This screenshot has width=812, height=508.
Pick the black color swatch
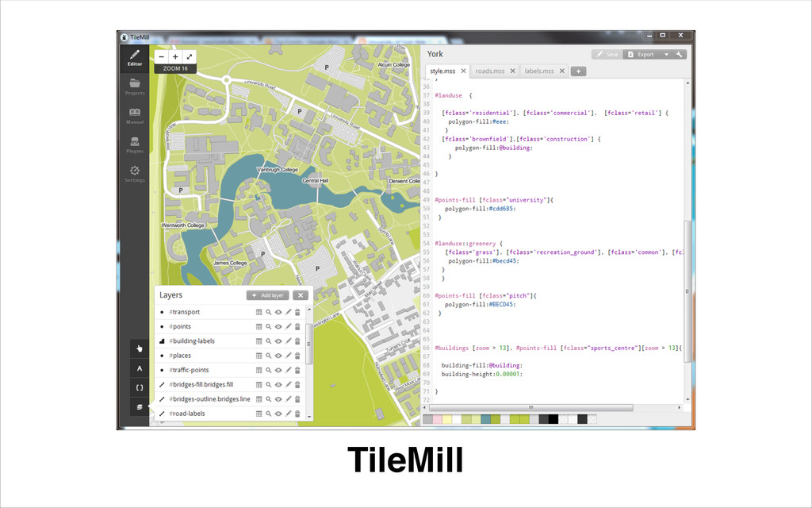pos(553,419)
